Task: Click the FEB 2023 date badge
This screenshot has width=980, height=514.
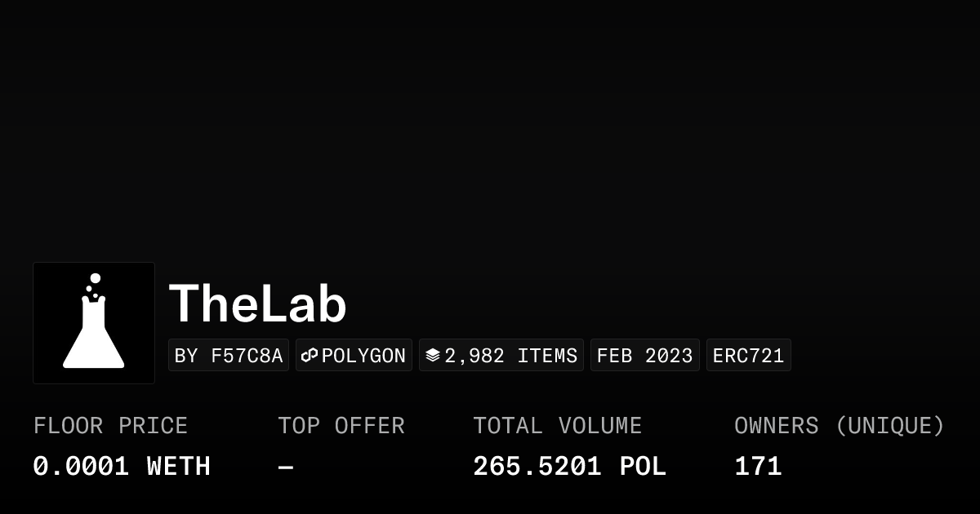Action: 644,356
